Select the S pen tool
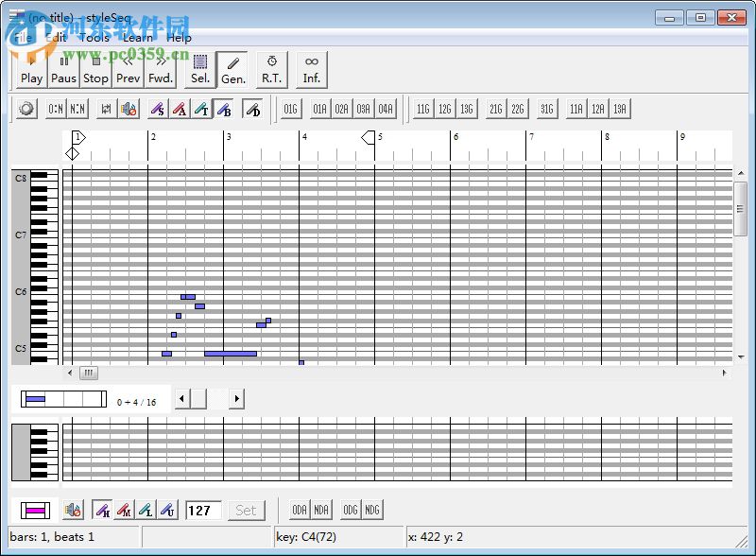Image resolution: width=756 pixels, height=556 pixels. click(158, 109)
